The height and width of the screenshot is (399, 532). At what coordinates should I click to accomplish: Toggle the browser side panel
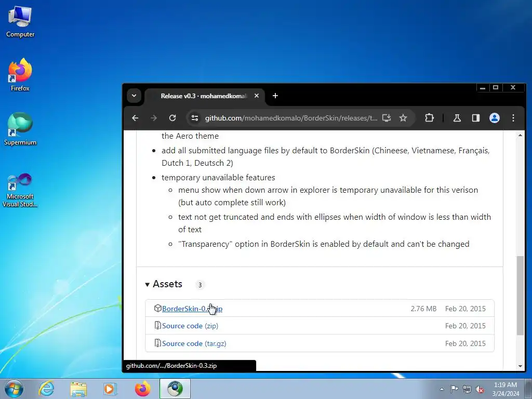[x=476, y=118]
